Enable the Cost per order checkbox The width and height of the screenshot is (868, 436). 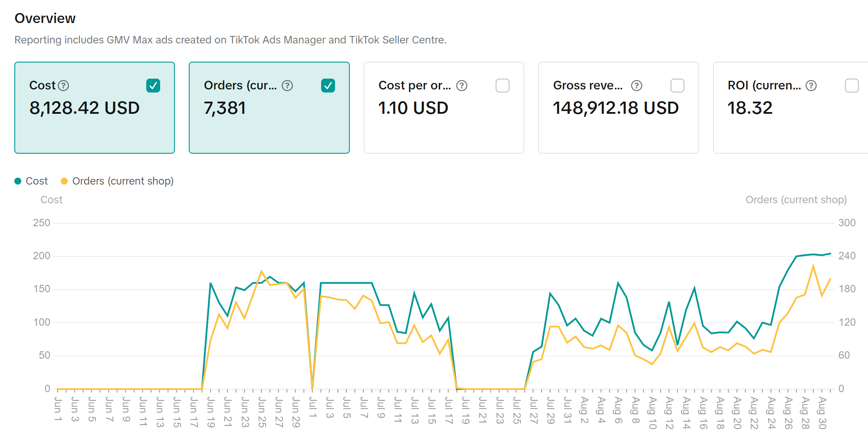[x=503, y=86]
